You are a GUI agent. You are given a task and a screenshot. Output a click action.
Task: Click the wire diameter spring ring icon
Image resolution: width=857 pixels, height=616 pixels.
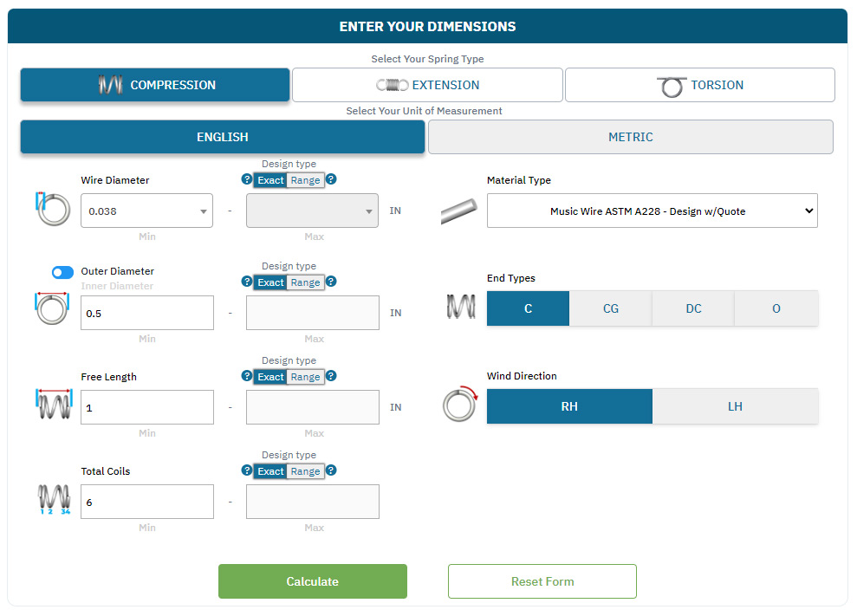pyautogui.click(x=53, y=210)
